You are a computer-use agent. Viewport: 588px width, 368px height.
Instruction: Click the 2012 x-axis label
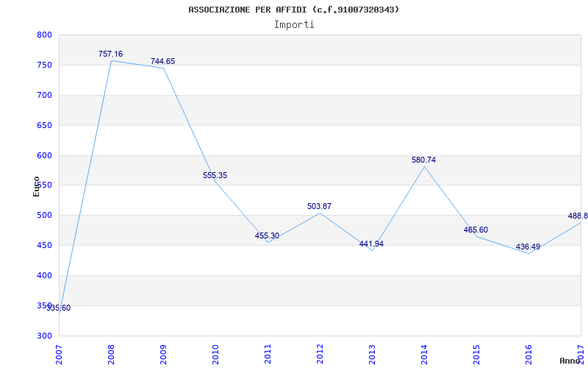coord(320,355)
